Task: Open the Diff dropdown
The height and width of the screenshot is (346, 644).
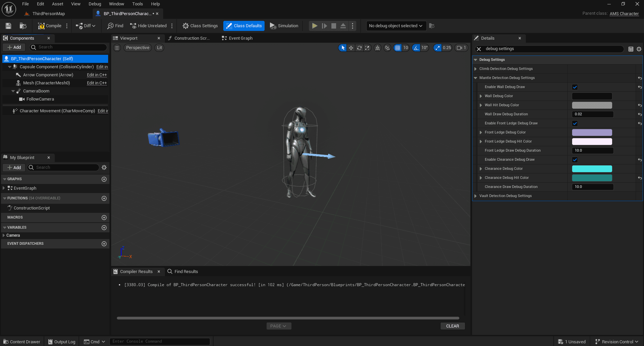Action: coord(86,26)
